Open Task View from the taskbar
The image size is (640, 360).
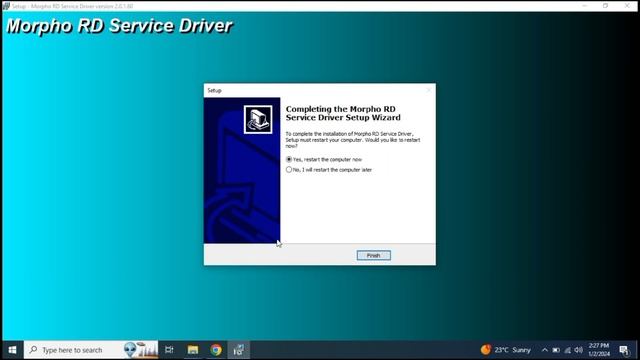(169, 350)
